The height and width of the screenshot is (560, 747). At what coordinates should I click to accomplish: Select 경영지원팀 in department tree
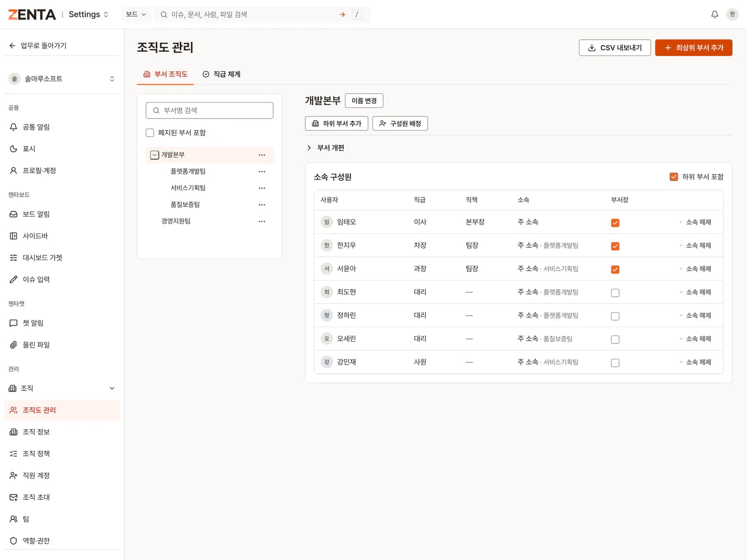click(x=176, y=221)
